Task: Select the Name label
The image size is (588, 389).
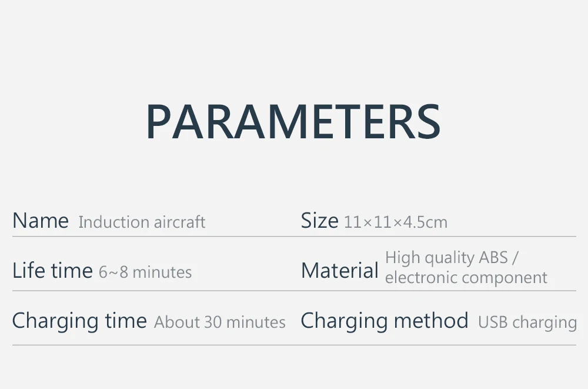Action: pyautogui.click(x=41, y=221)
